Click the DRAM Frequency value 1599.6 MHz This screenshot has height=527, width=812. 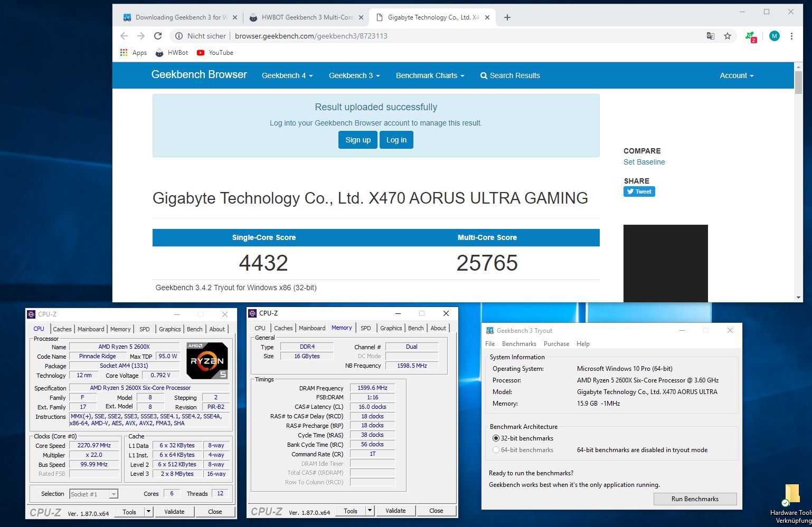point(372,388)
